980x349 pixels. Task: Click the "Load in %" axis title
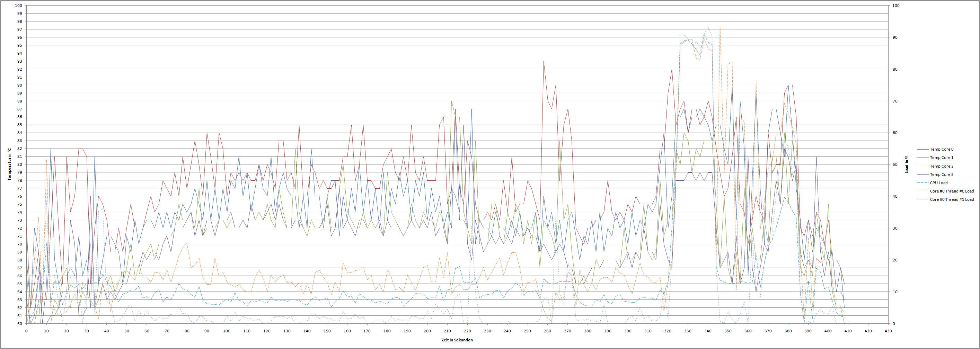[x=907, y=164]
